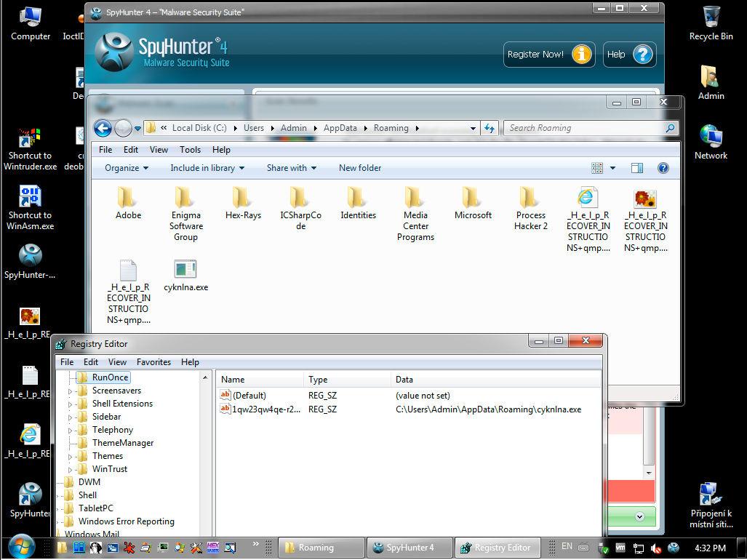The width and height of the screenshot is (747, 560).
Task: Toggle the Explorer preview pane
Action: [637, 167]
